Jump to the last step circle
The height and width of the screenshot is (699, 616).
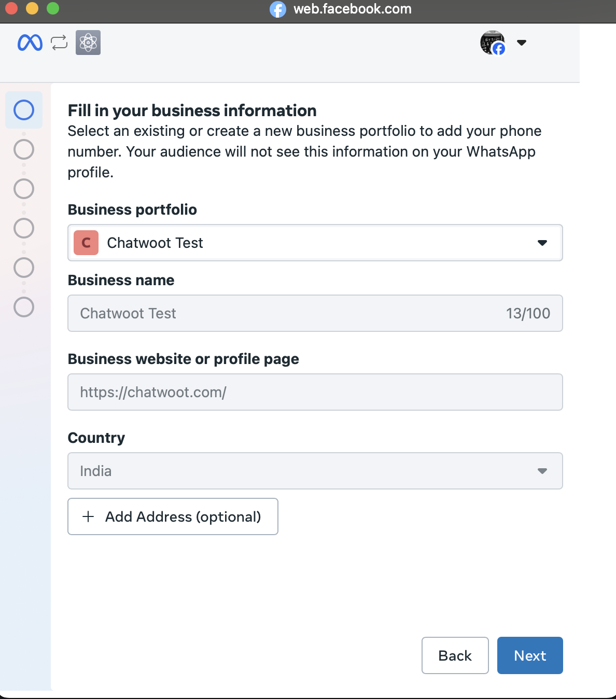(x=24, y=307)
